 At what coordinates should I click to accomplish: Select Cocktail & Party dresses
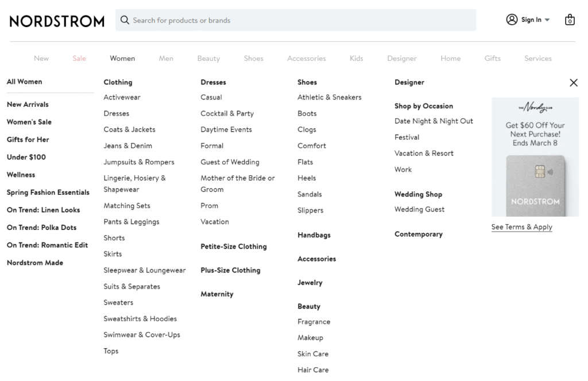point(227,113)
